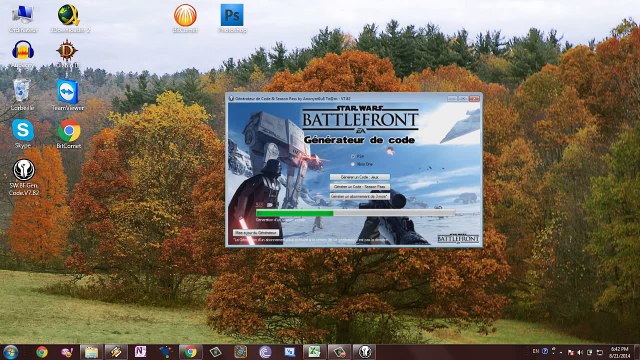Click the Battlefront logo in window corner
Screen dimensions: 640x360
458,239
